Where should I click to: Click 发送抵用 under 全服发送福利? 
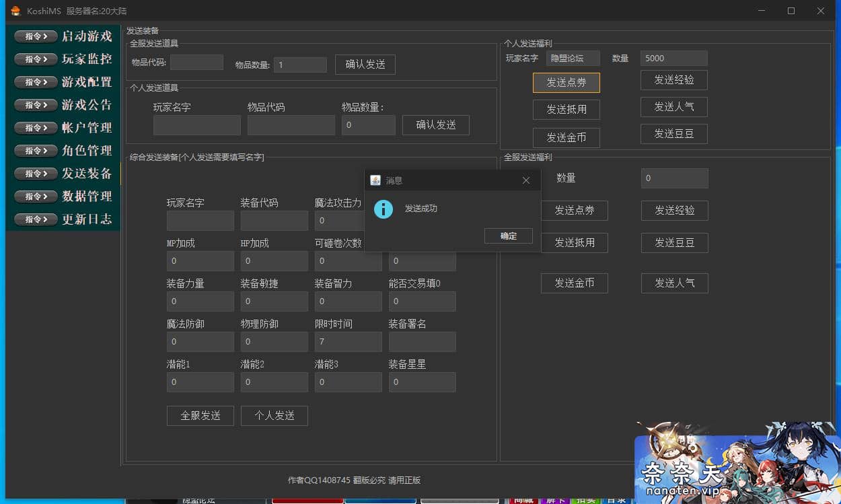(x=575, y=243)
